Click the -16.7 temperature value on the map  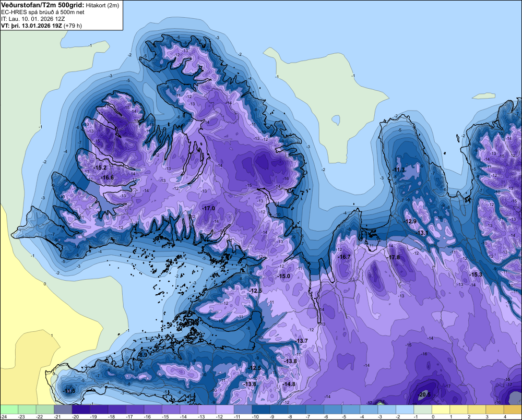(344, 257)
